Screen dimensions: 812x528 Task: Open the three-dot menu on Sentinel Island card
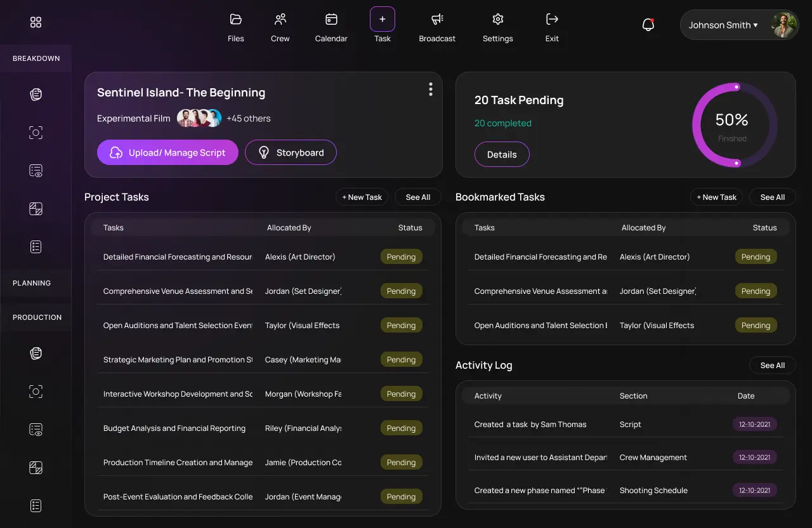(x=431, y=89)
